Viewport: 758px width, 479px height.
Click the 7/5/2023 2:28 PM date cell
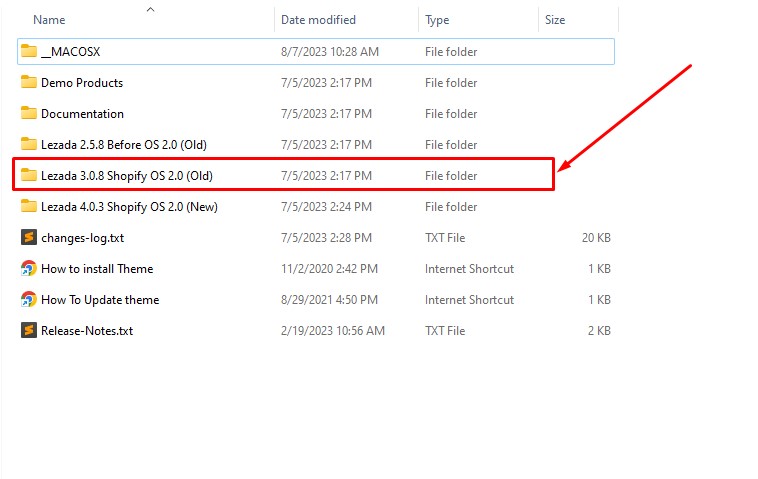coord(326,238)
